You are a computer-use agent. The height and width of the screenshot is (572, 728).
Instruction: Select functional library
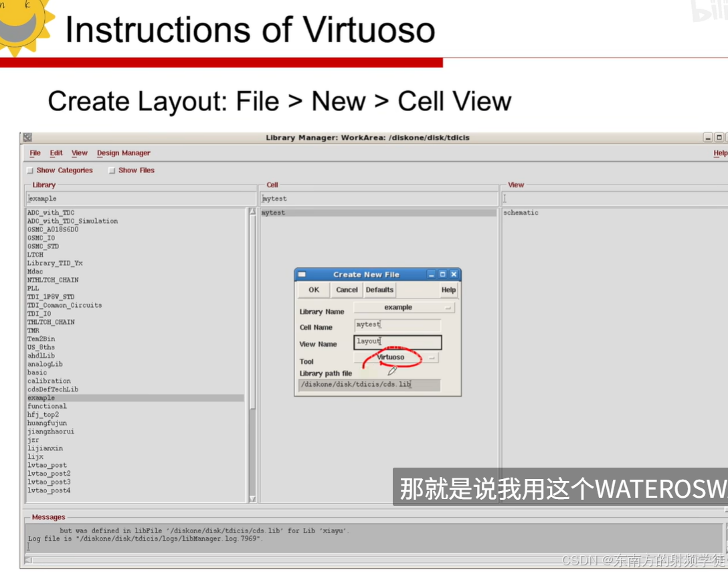(x=47, y=406)
